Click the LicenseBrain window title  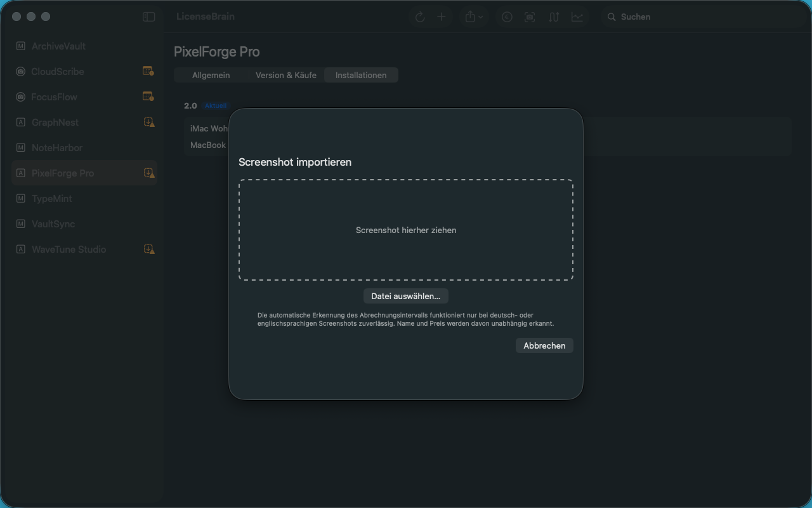tap(206, 17)
